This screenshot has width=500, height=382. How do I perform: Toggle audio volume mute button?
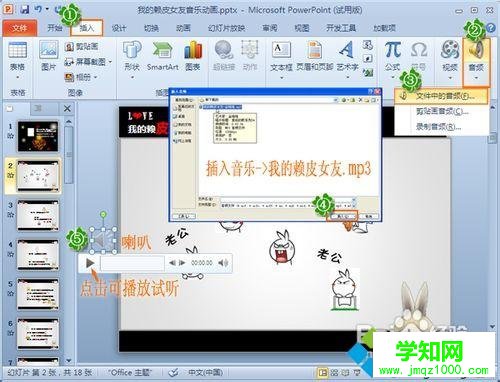223,263
